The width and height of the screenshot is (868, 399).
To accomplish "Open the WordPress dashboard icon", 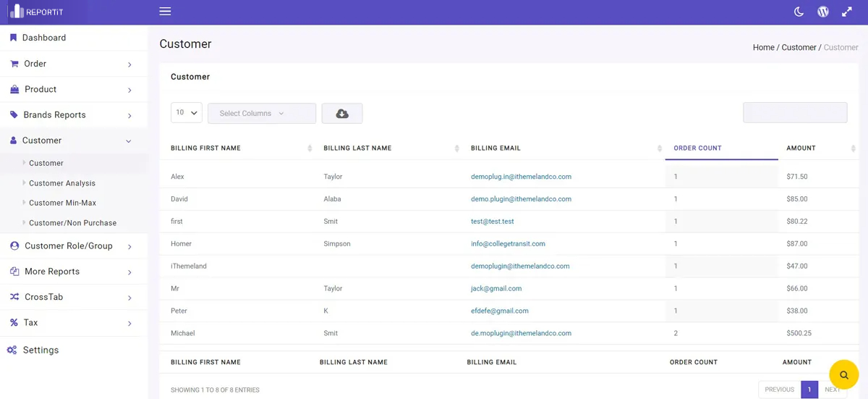I will [x=823, y=12].
